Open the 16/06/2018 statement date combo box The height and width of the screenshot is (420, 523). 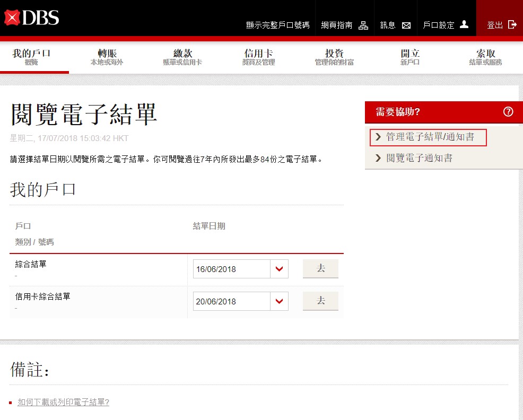(x=232, y=269)
